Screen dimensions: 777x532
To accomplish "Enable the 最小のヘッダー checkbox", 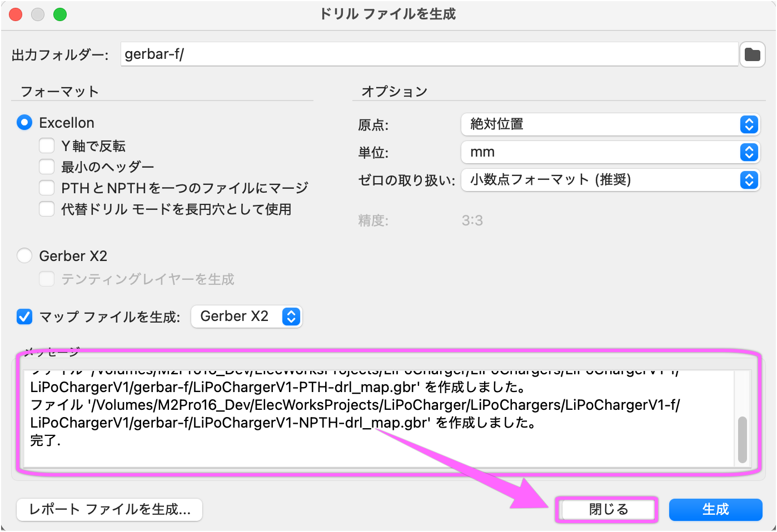I will 47,167.
